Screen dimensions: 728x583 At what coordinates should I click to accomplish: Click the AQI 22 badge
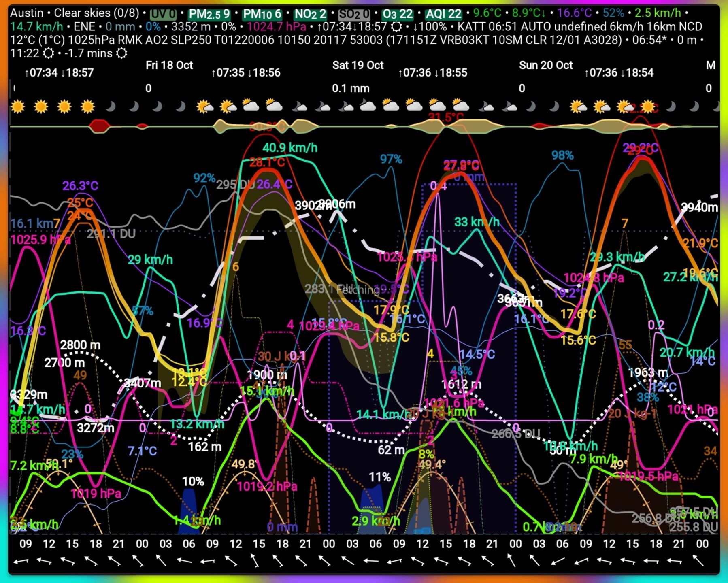[x=443, y=13]
